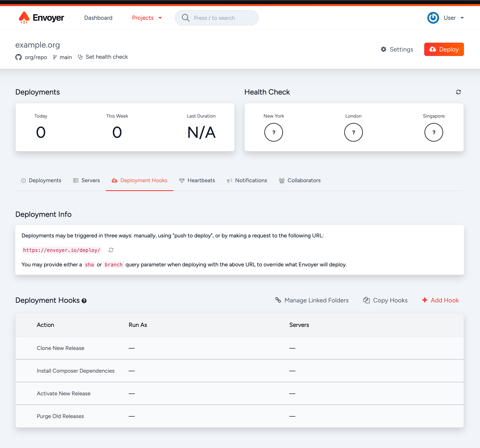Open the Set health check link
Image resolution: width=480 pixels, height=448 pixels.
[107, 57]
